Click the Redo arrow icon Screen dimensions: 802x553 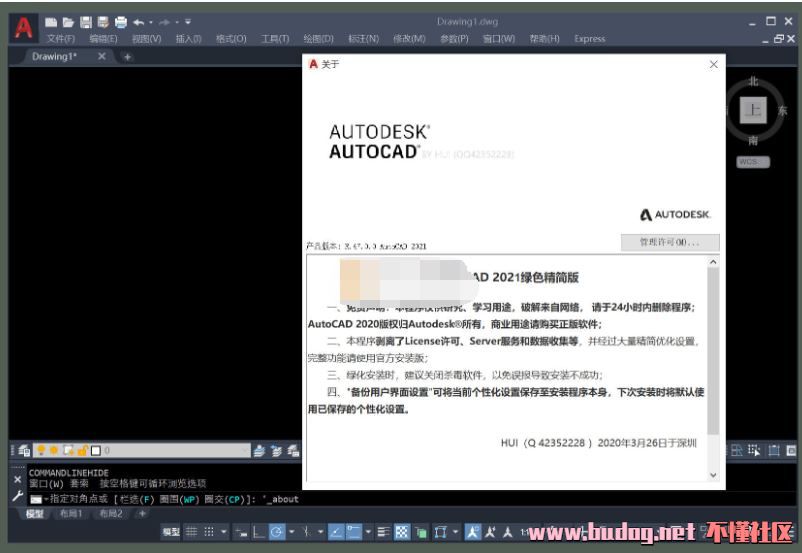164,22
